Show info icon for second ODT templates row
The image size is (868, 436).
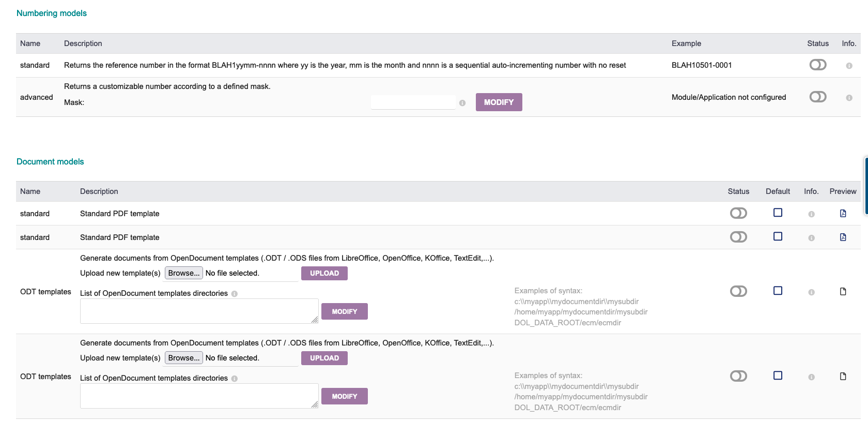coord(811,377)
